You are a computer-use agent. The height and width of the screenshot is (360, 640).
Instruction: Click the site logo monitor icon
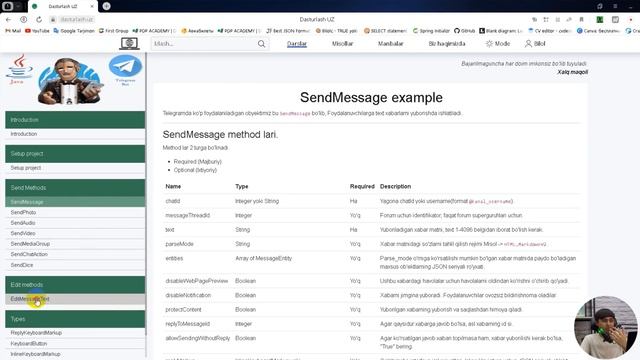pyautogui.click(x=129, y=43)
